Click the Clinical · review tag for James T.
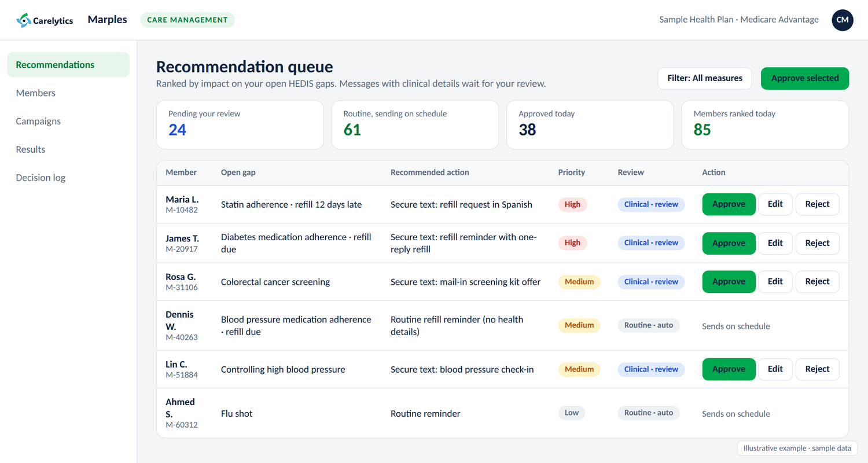868x463 pixels. (x=651, y=243)
